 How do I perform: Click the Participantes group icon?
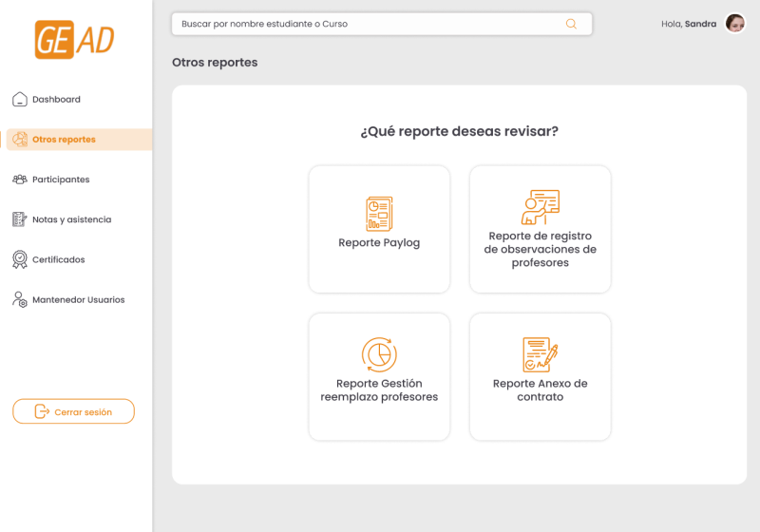click(19, 180)
